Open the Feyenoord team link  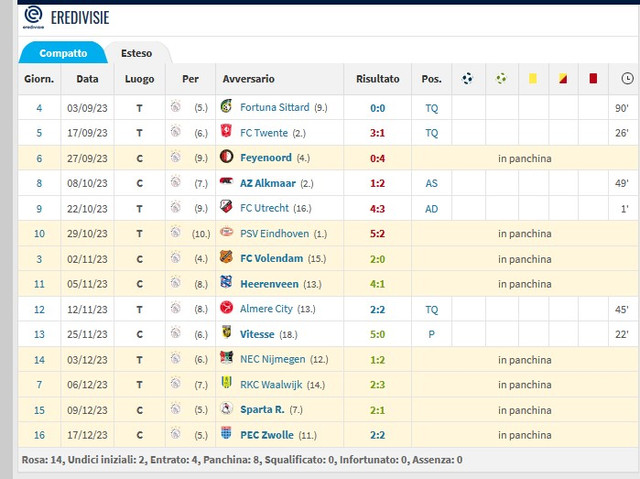(266, 158)
